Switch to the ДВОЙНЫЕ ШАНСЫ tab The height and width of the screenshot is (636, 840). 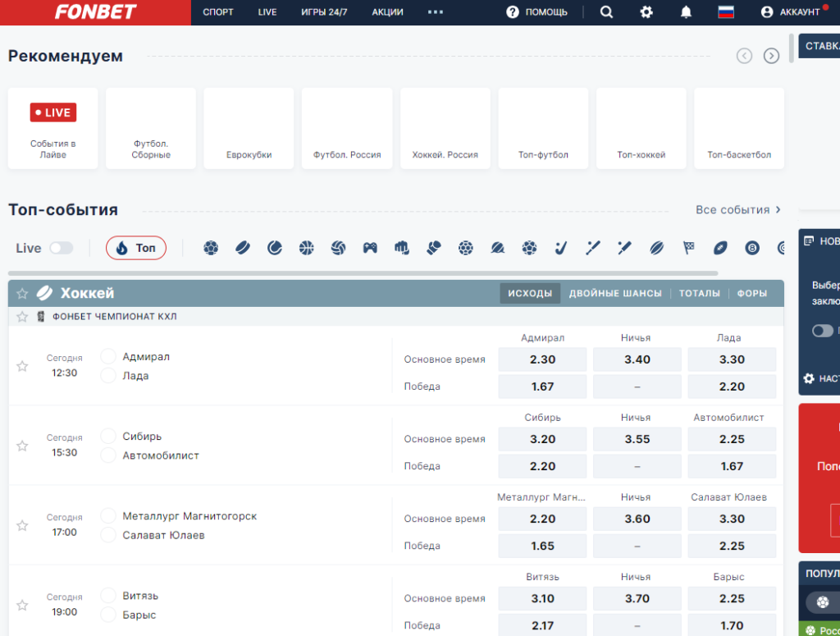(615, 293)
